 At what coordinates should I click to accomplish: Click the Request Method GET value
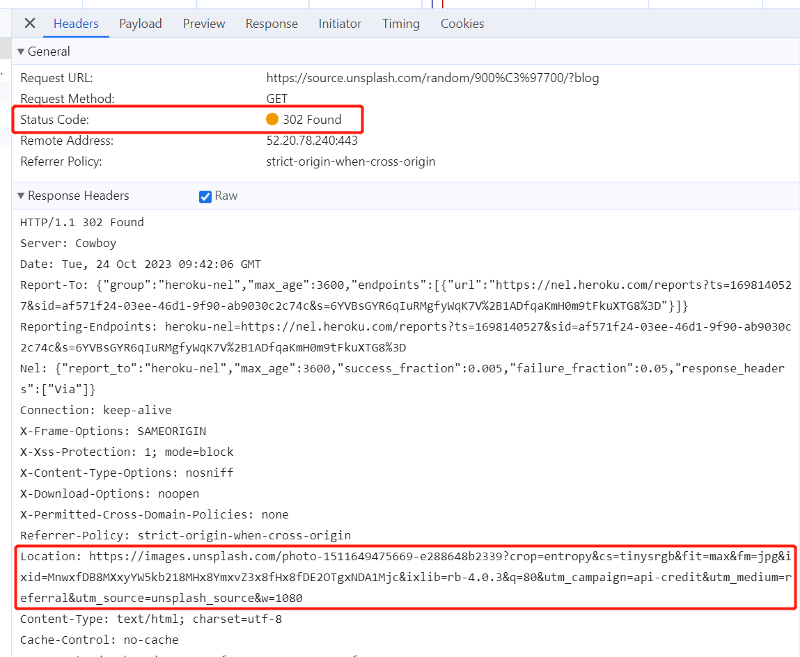pos(277,99)
